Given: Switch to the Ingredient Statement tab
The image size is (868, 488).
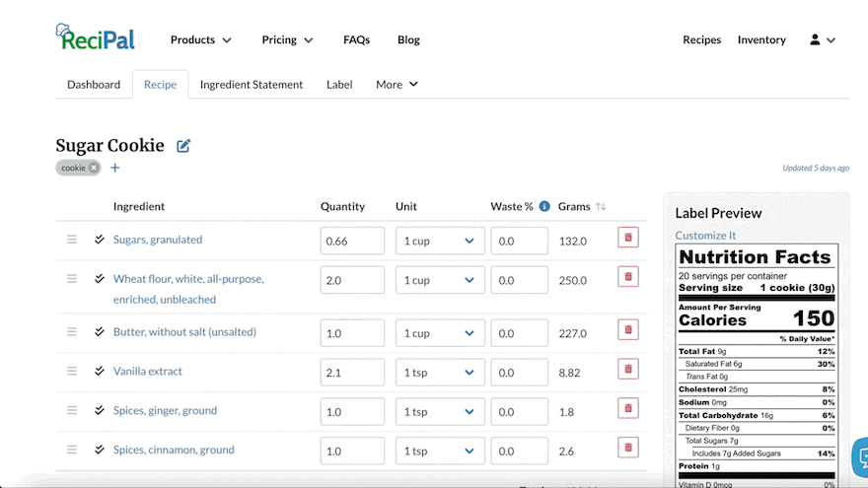Looking at the screenshot, I should (x=252, y=85).
